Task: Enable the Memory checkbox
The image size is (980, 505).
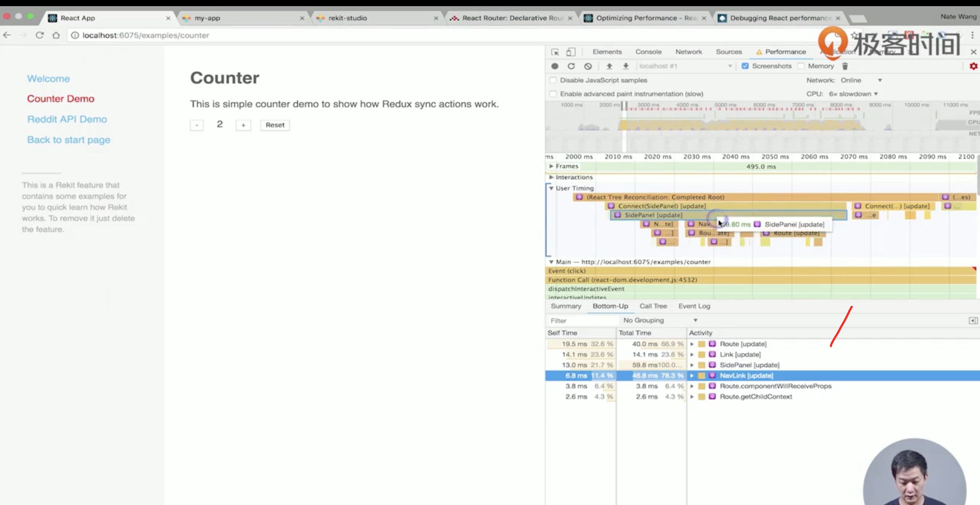Action: coord(801,66)
